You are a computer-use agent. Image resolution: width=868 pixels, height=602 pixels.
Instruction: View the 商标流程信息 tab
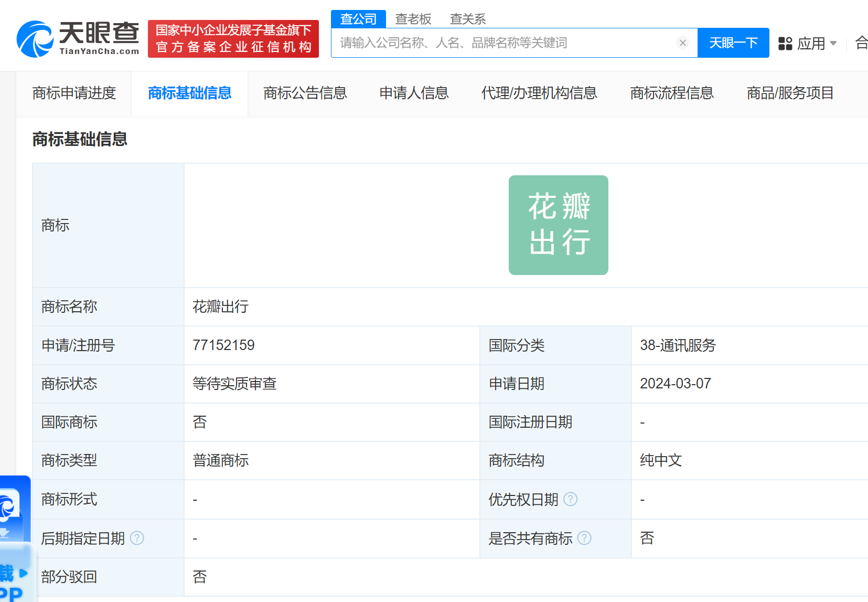click(671, 93)
